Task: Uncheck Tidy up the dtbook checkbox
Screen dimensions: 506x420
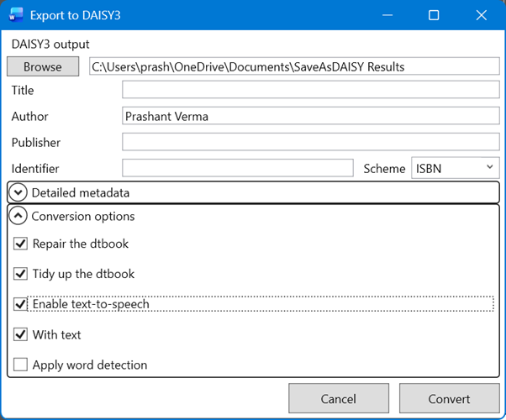Action: 20,274
